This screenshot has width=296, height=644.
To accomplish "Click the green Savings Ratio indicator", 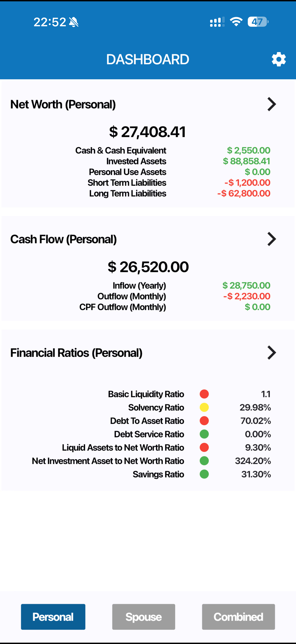I will (204, 474).
